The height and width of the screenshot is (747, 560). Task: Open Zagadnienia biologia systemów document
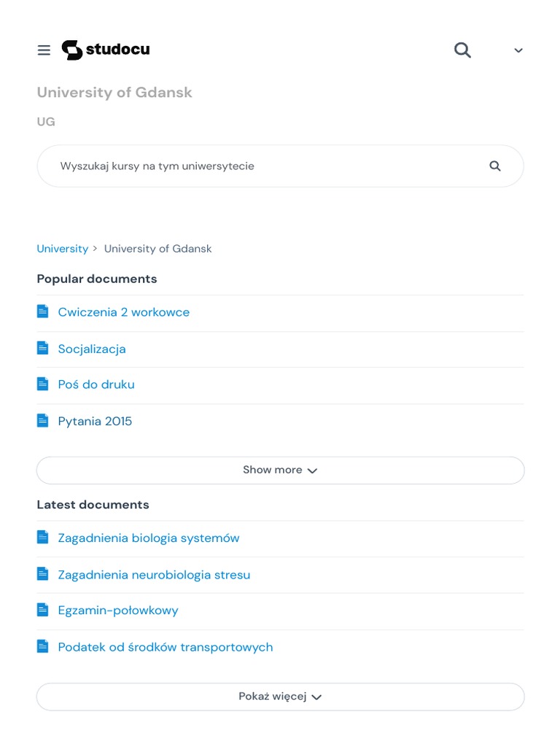coord(149,538)
